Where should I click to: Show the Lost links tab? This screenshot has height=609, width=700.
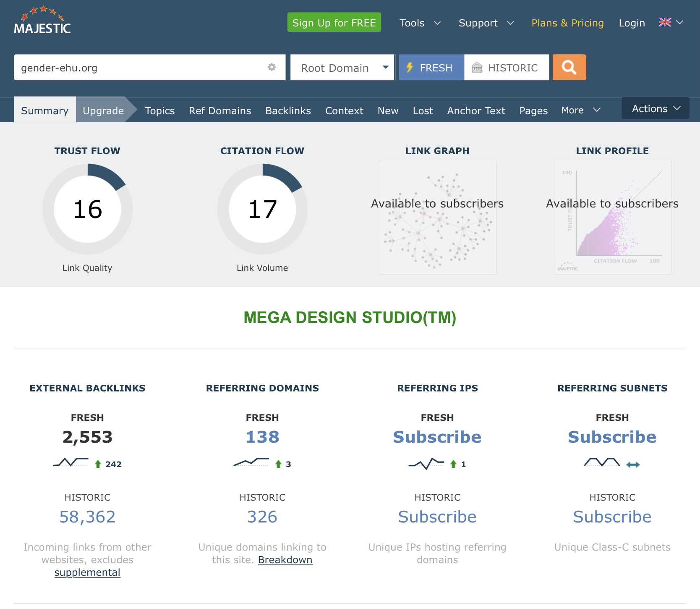[x=423, y=110]
